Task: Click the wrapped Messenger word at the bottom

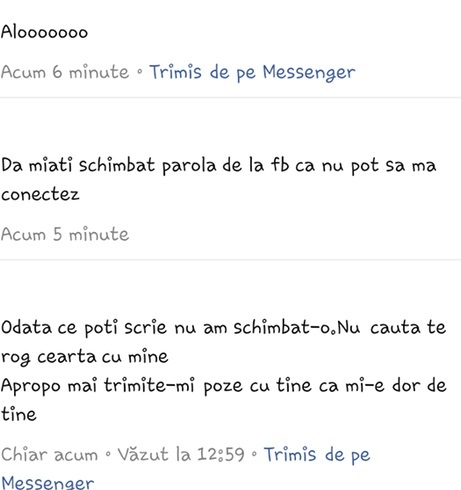Action: [x=48, y=483]
